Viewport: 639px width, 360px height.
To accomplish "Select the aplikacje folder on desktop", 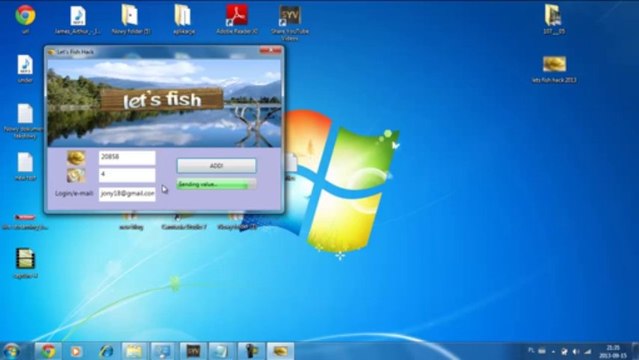I will [x=183, y=20].
